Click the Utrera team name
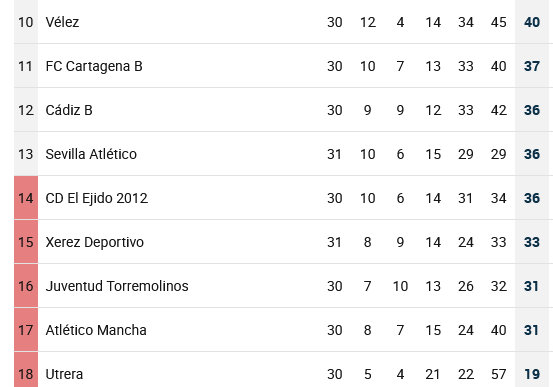This screenshot has width=553, height=387. click(x=64, y=374)
